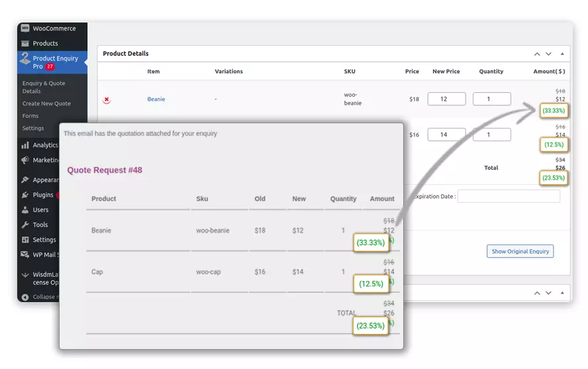Click the Beanie New Price field
588x369 pixels.
point(446,99)
